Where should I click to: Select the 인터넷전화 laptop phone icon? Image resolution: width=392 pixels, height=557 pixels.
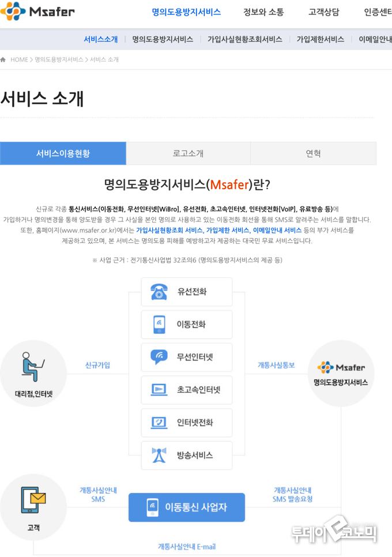[x=159, y=423]
